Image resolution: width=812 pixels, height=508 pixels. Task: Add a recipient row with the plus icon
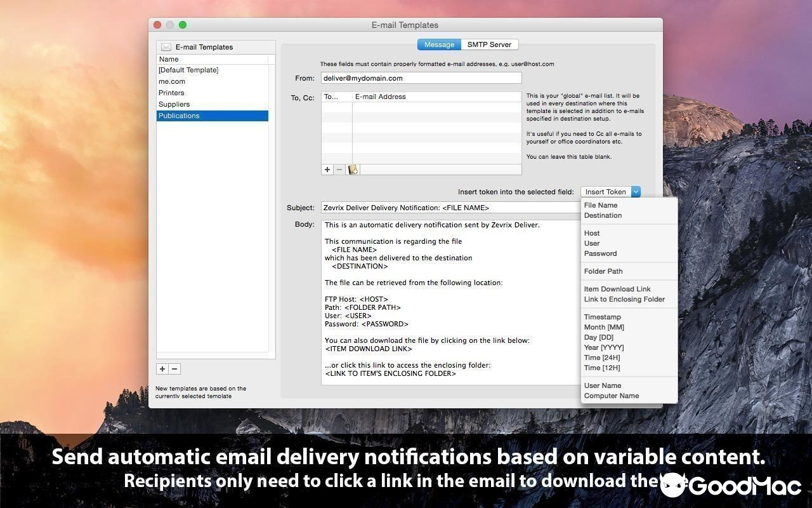(x=327, y=169)
